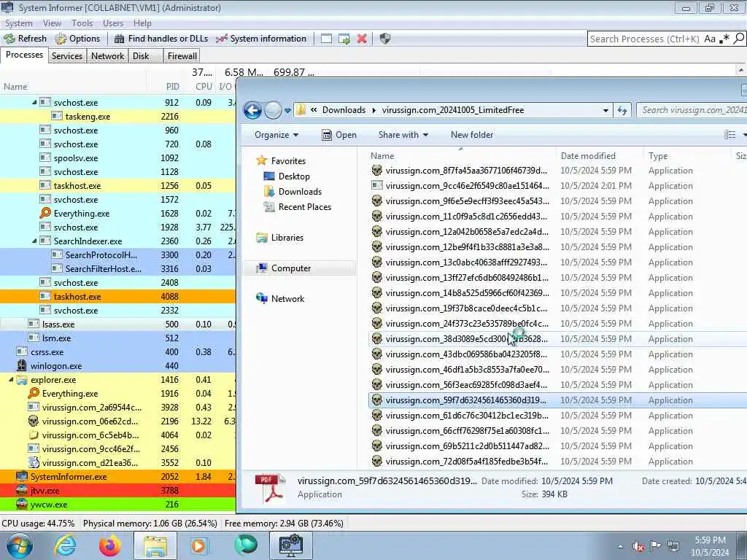
Task: Open the Help menu
Action: [x=142, y=23]
